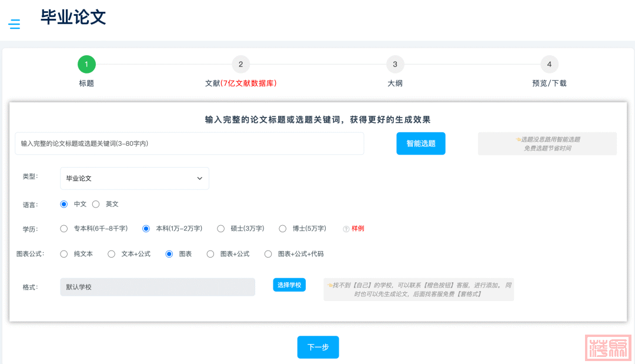Viewport: 635px width, 364px height.
Task: Select 博士(5万字) degree radio
Action: (x=283, y=228)
